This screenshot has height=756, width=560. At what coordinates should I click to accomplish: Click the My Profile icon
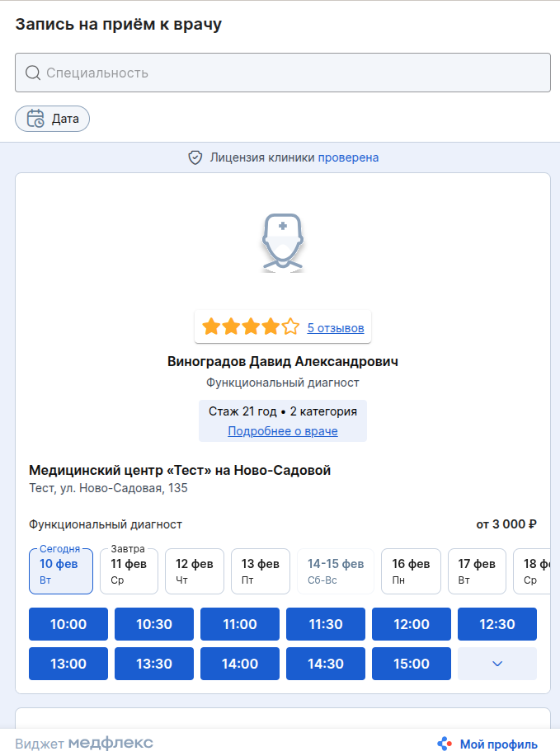(445, 744)
